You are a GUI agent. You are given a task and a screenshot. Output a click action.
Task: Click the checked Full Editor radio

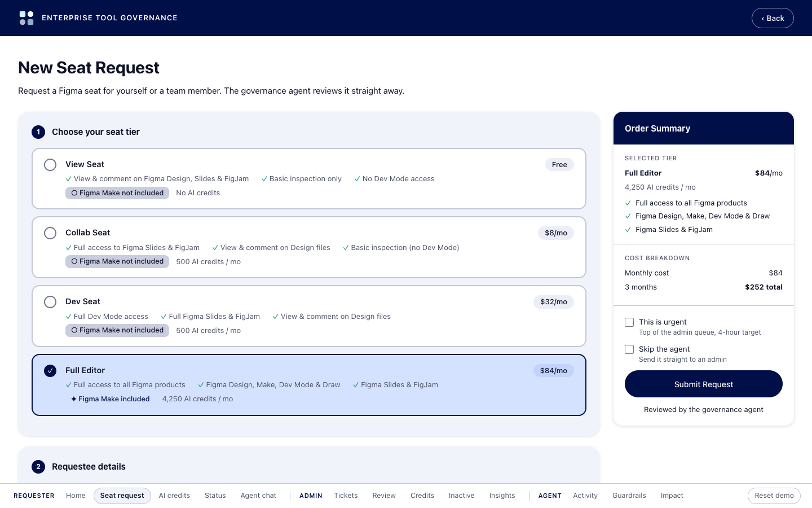(x=50, y=371)
